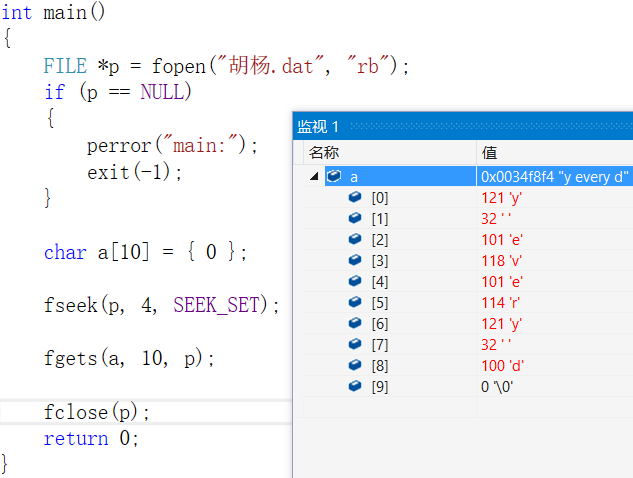Screen dimensions: 633x478
Task: Click the FILE type keyword
Action: tap(65, 66)
